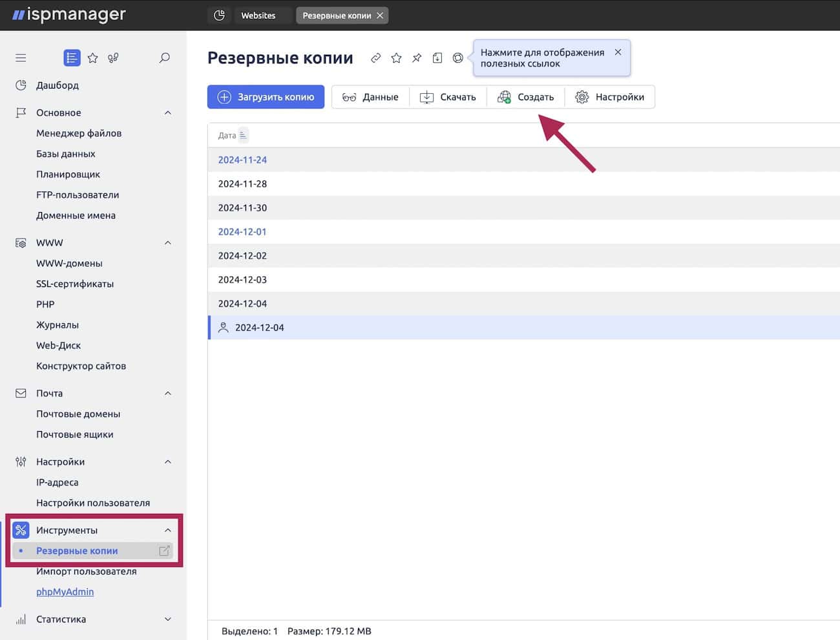Click the Данные toolbar button
The height and width of the screenshot is (640, 840).
370,97
